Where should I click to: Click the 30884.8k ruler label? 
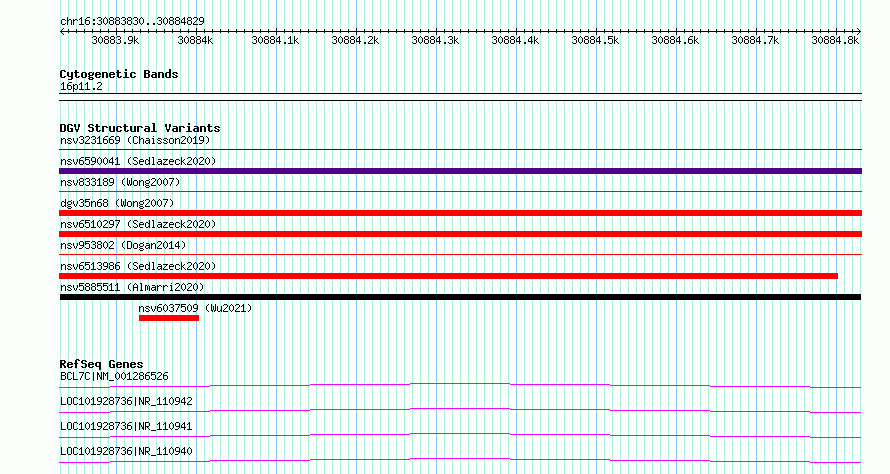[836, 40]
